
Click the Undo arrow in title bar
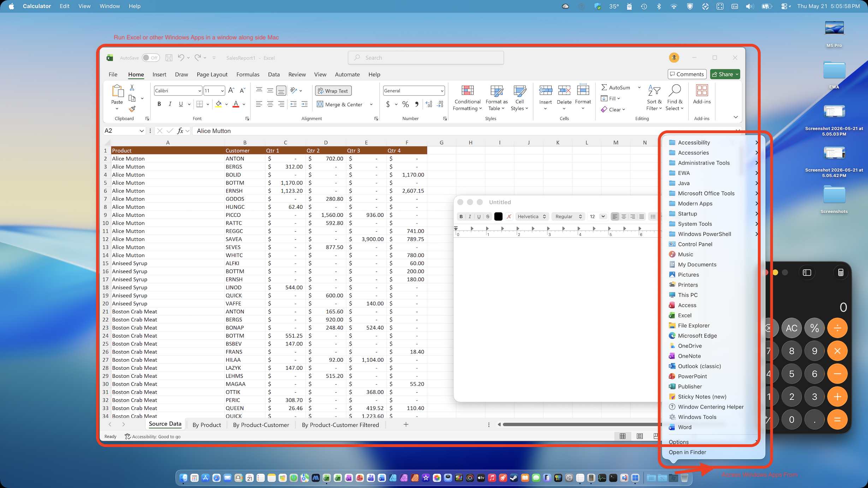181,58
